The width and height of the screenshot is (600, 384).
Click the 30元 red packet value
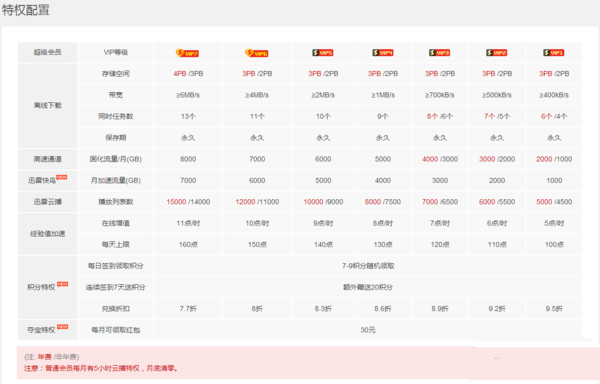pos(368,330)
